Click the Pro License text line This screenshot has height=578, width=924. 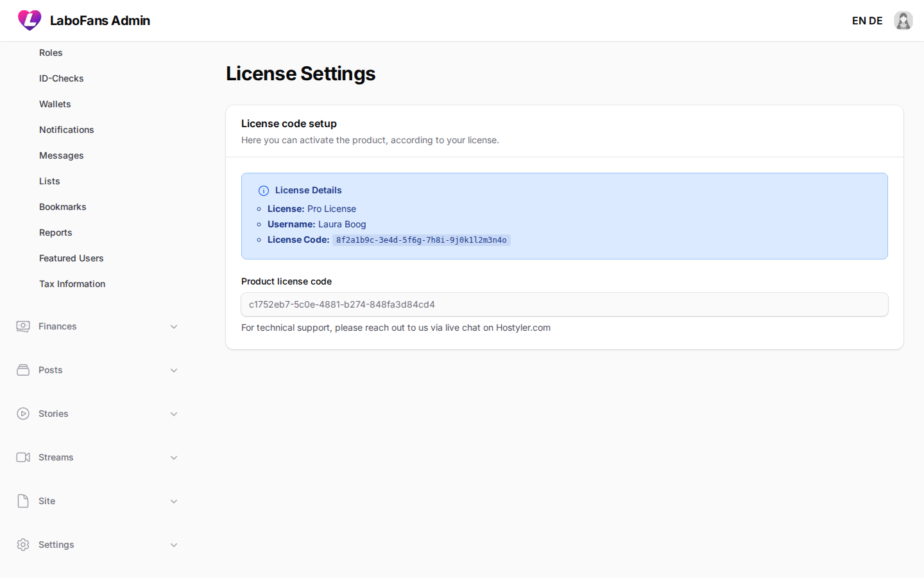[x=312, y=209]
